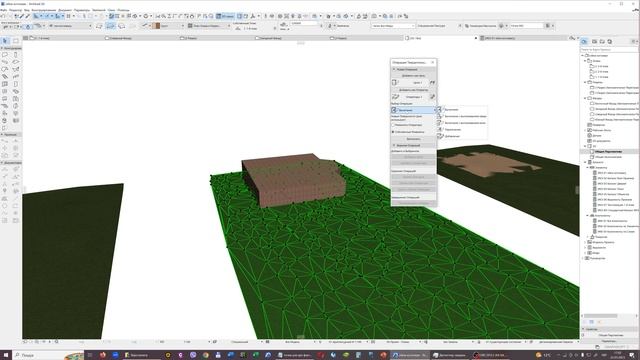This screenshot has height=360, width=640.
Task: Click the operator elements icon beside 'Операторов: 1'
Action: (395, 96)
